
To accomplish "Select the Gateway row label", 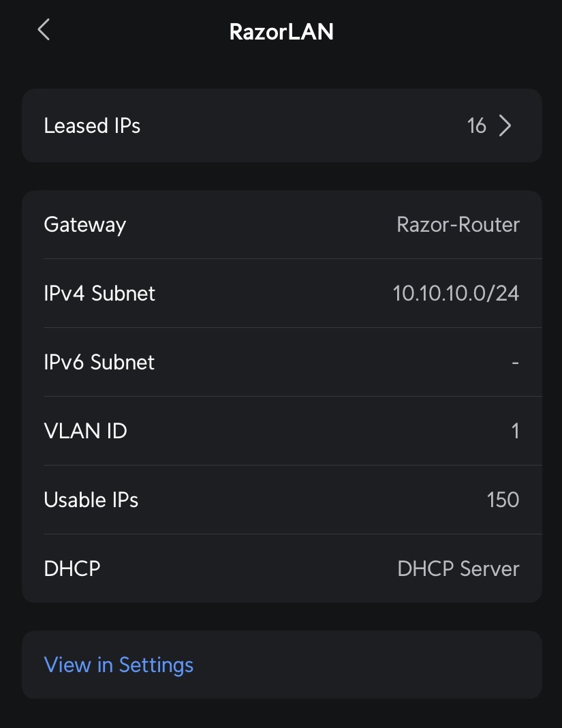I will pos(84,225).
